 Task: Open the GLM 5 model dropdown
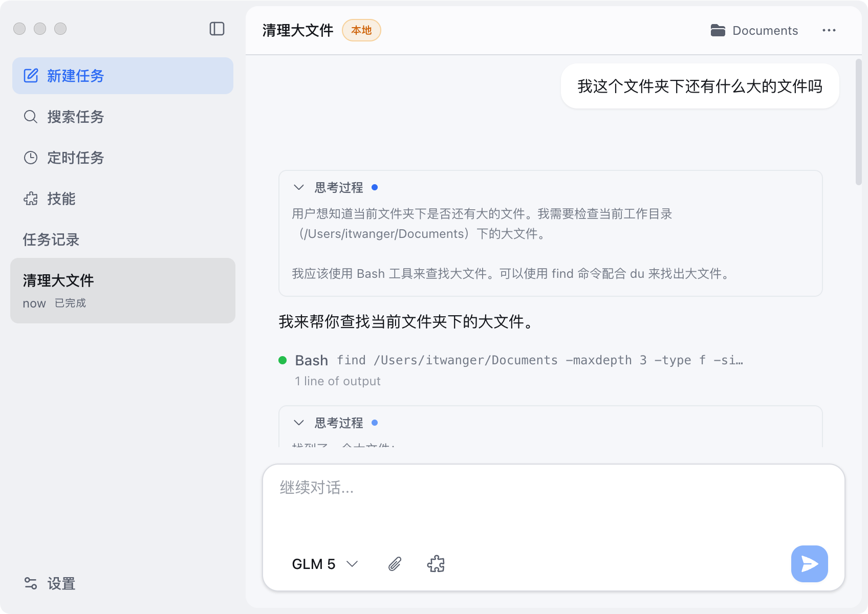coord(324,564)
